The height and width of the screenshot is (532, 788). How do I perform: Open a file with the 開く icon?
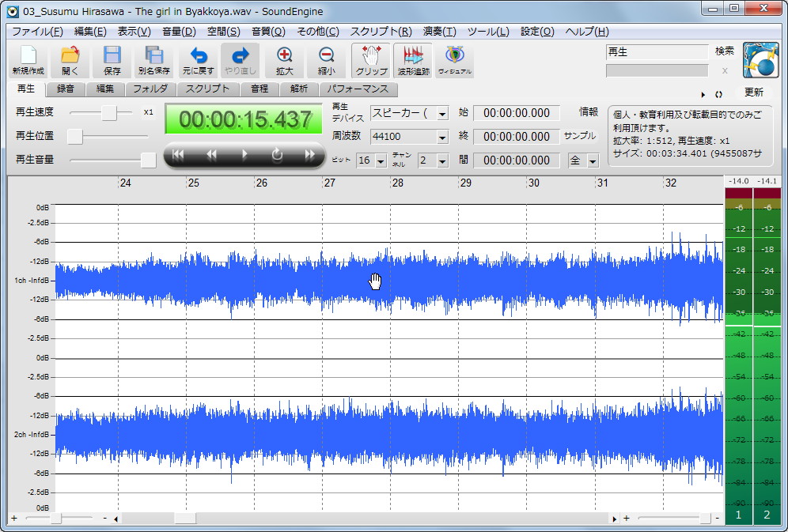tap(70, 60)
